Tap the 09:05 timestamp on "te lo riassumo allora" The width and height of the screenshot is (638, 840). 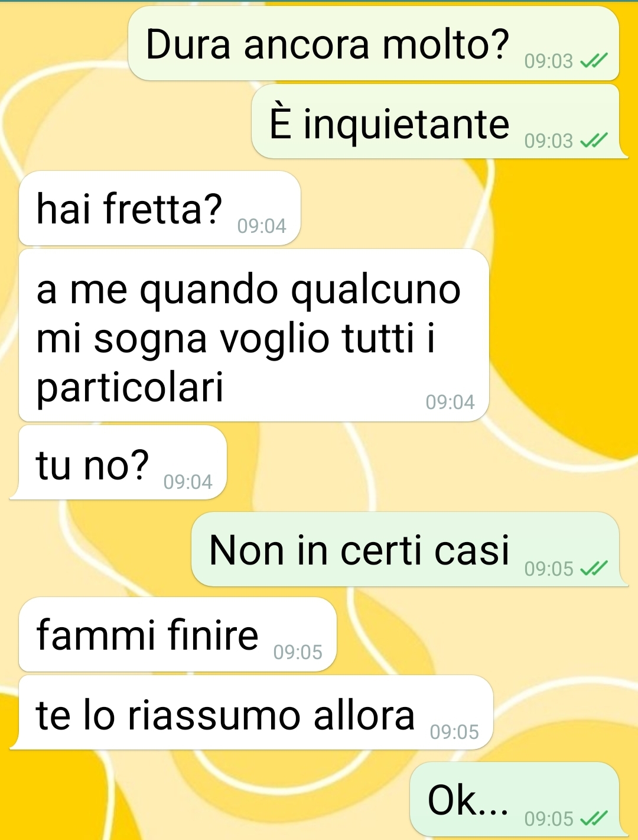point(454,732)
